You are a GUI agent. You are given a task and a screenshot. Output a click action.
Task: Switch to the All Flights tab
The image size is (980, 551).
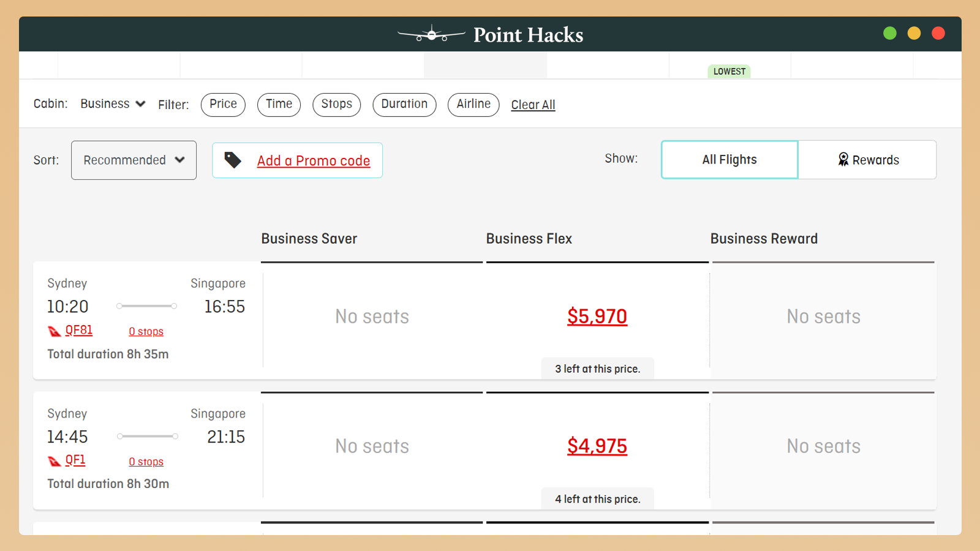[x=729, y=160]
